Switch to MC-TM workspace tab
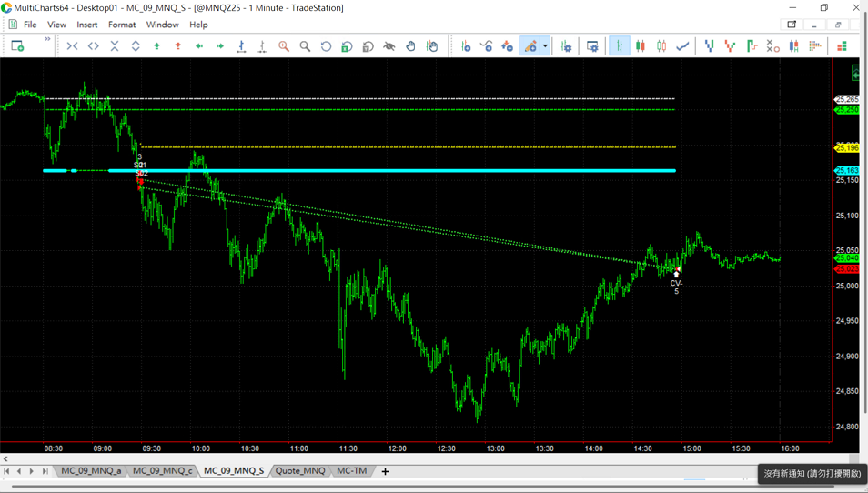Screen dimensions: 868x493 pyautogui.click(x=351, y=471)
